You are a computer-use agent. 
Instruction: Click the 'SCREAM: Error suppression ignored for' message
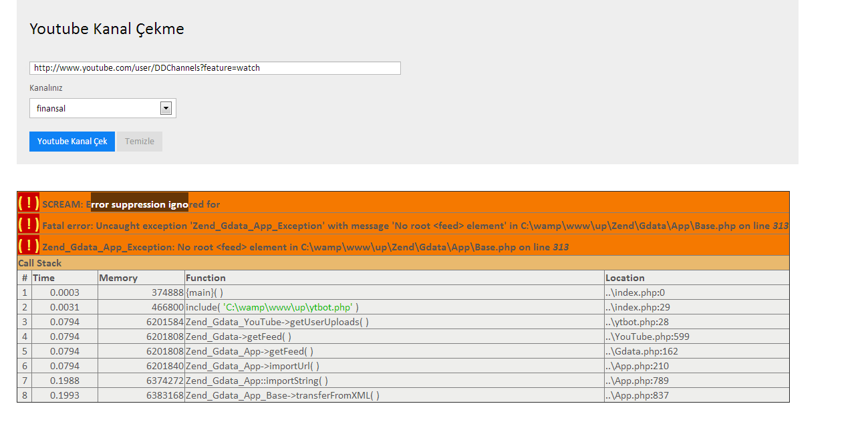click(131, 204)
